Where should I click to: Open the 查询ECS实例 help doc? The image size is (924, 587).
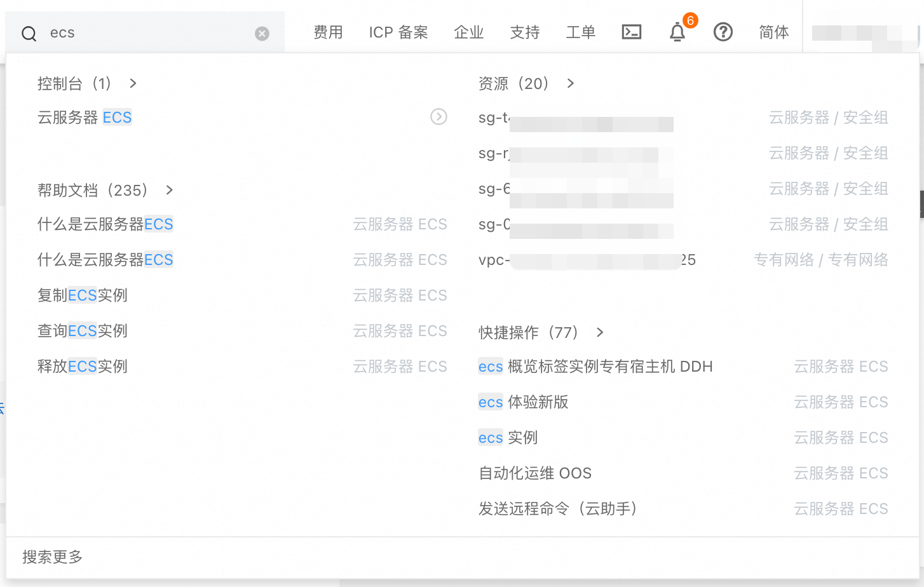83,331
